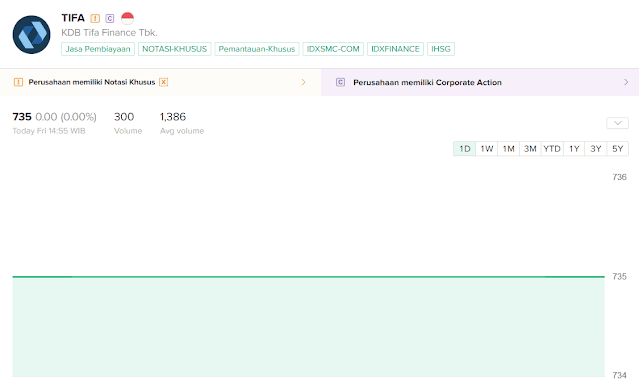639x388 pixels.
Task: Expand the dropdown arrow above range tabs
Action: click(617, 123)
